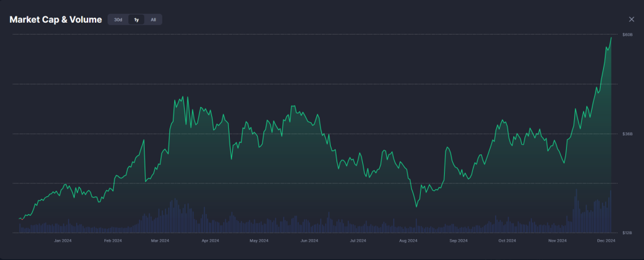644x260 pixels.
Task: Click the early August 2024 low point
Action: pyautogui.click(x=416, y=206)
